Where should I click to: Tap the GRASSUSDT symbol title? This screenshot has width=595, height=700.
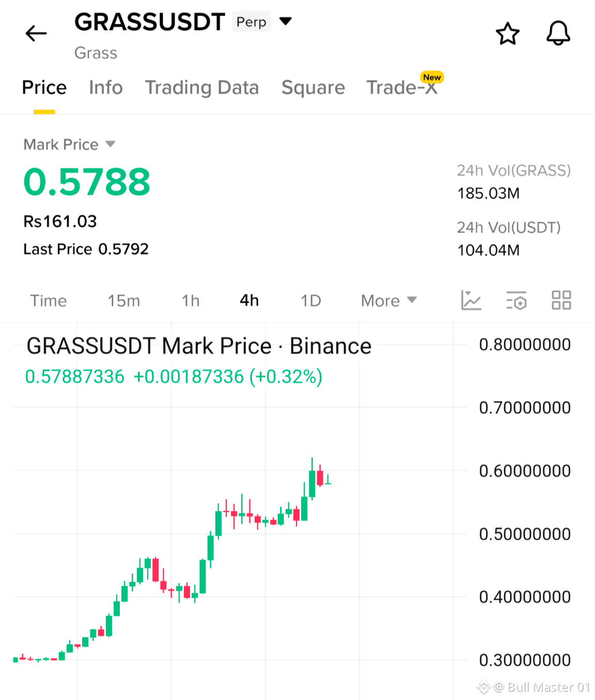tap(150, 22)
